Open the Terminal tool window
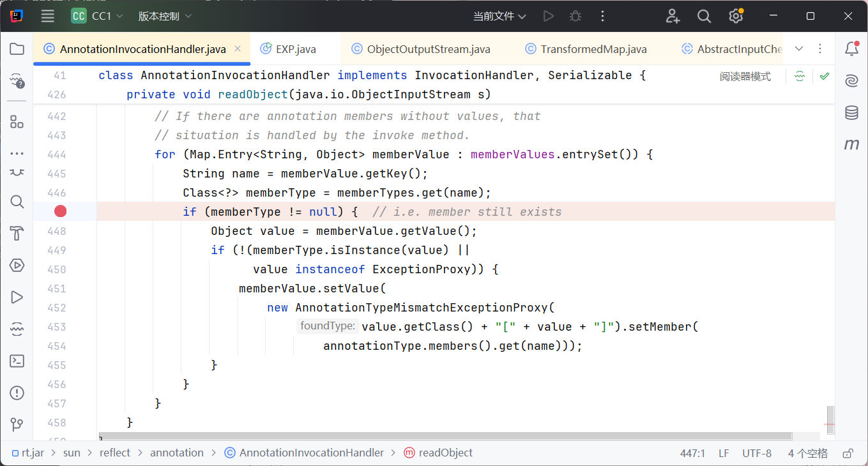 tap(17, 361)
